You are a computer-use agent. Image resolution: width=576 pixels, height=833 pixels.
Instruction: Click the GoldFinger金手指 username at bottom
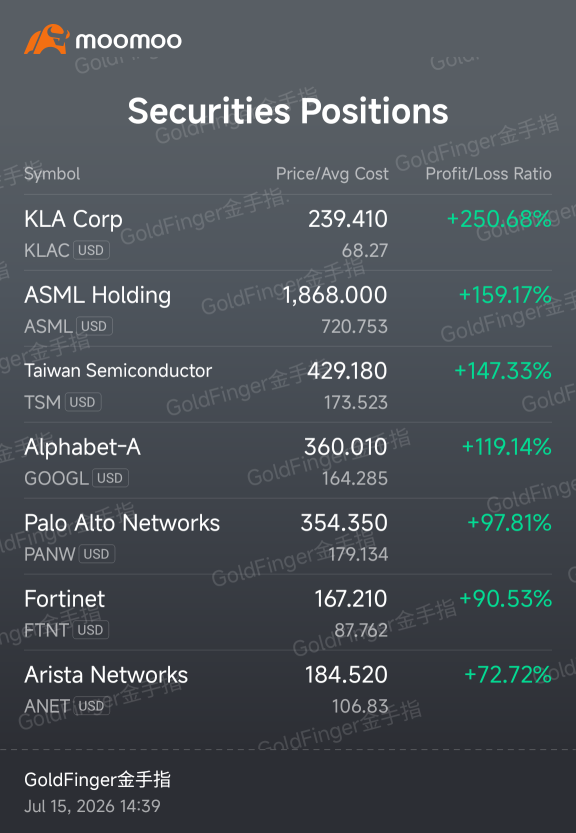[x=97, y=780]
